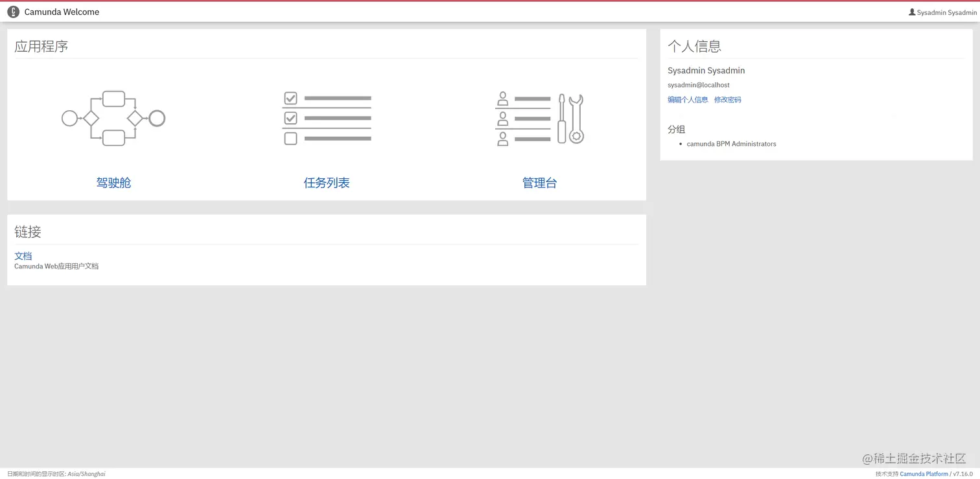Click the 个人信息 panel heading
The width and height of the screenshot is (980, 479).
pyautogui.click(x=694, y=46)
